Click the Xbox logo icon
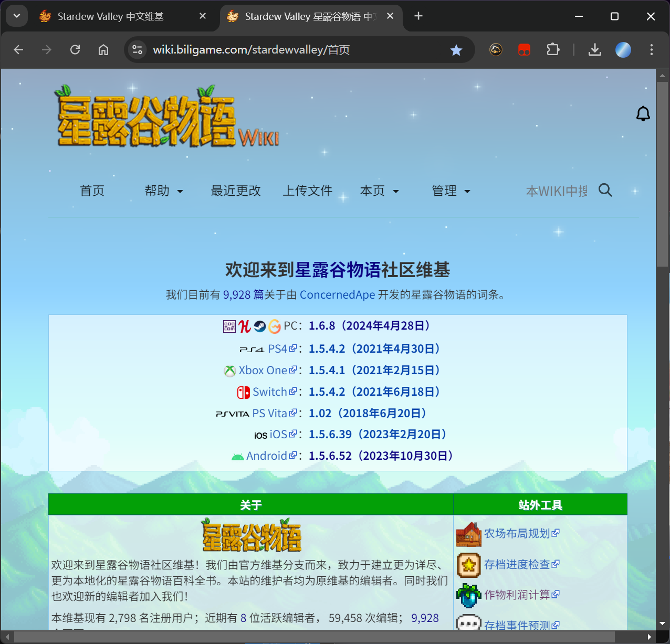Image resolution: width=670 pixels, height=644 pixels. click(230, 371)
